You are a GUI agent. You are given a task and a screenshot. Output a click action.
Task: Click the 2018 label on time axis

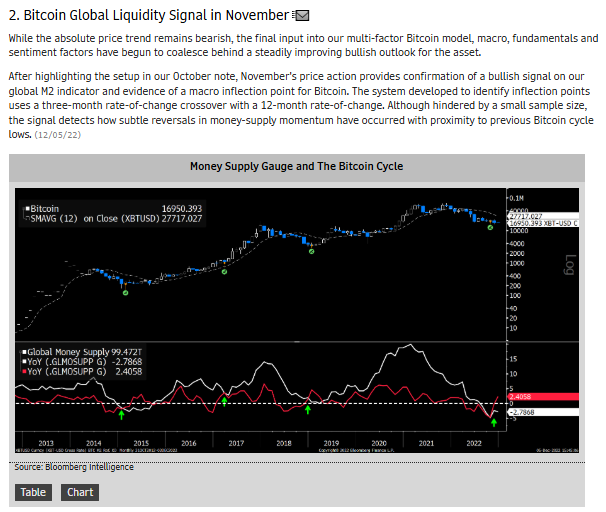284,443
